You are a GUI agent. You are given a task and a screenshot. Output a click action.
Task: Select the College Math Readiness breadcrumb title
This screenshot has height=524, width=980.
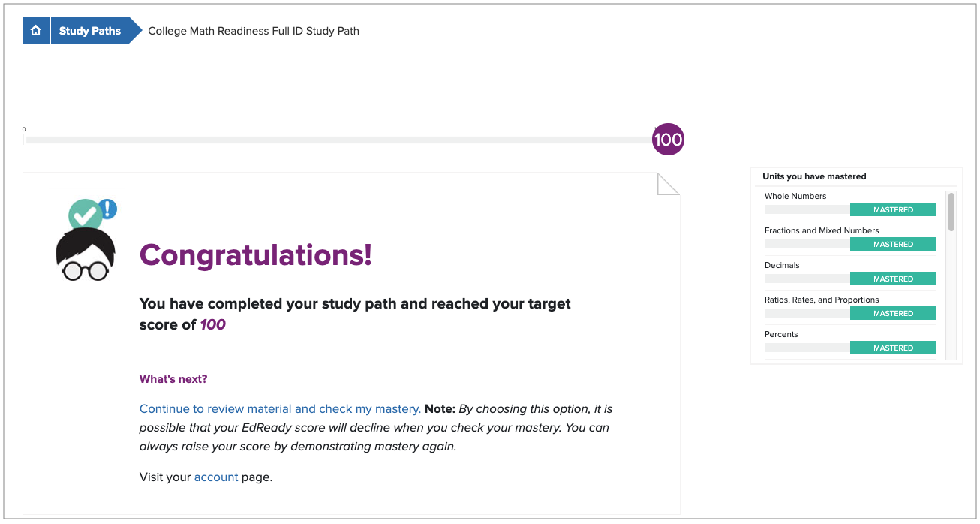point(254,31)
